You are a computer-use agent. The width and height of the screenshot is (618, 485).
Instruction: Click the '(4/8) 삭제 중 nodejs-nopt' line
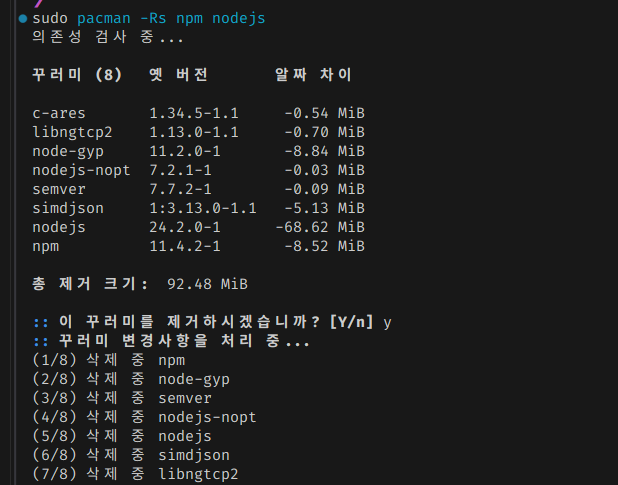coord(145,417)
